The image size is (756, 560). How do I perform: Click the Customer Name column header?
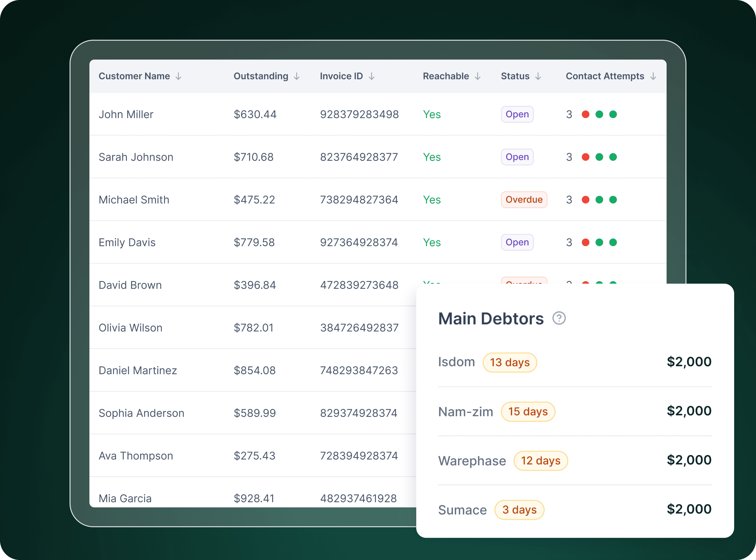(x=134, y=76)
